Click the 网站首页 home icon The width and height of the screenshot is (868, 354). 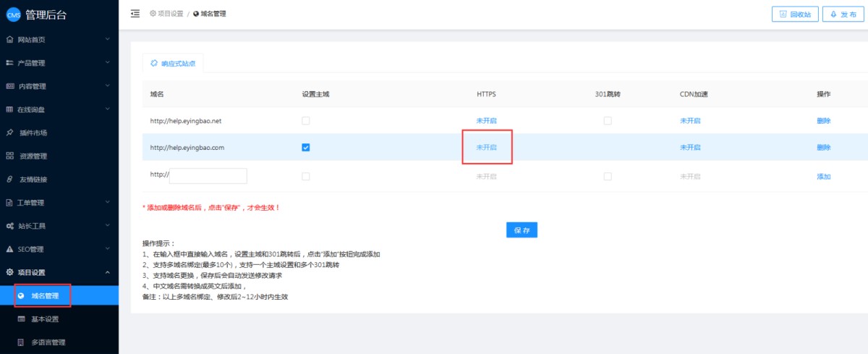[x=9, y=40]
